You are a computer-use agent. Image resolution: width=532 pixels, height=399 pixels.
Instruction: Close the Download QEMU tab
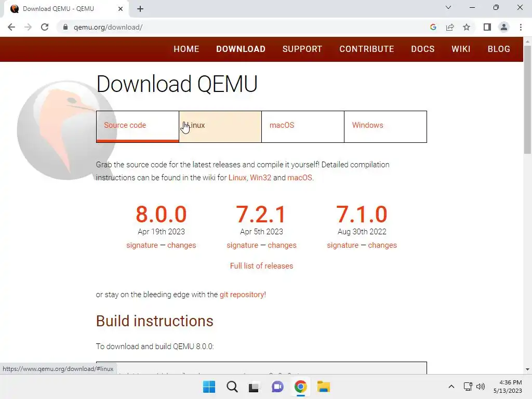click(121, 9)
